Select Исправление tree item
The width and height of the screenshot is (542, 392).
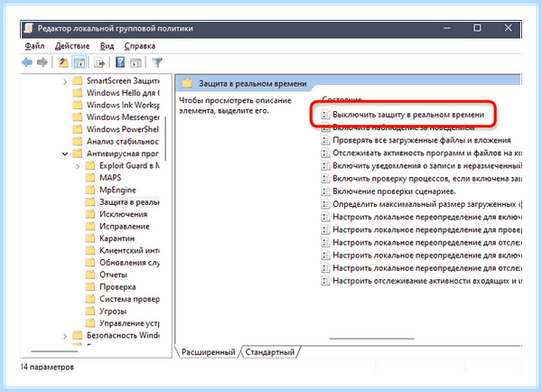pos(125,226)
